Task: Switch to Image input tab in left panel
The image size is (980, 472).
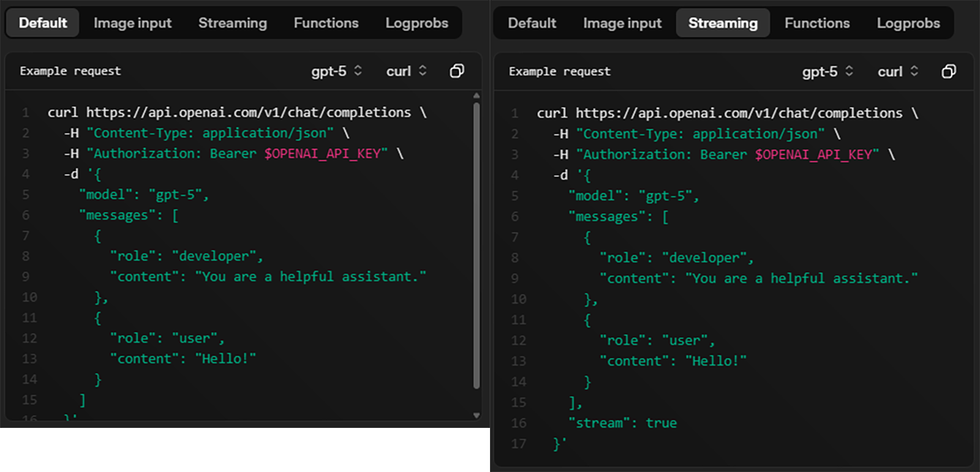Action: click(x=132, y=23)
